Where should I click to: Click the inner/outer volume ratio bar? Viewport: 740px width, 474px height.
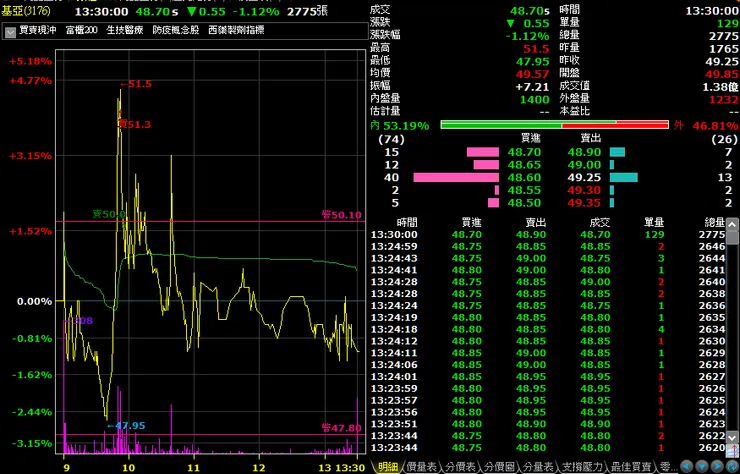pyautogui.click(x=555, y=125)
